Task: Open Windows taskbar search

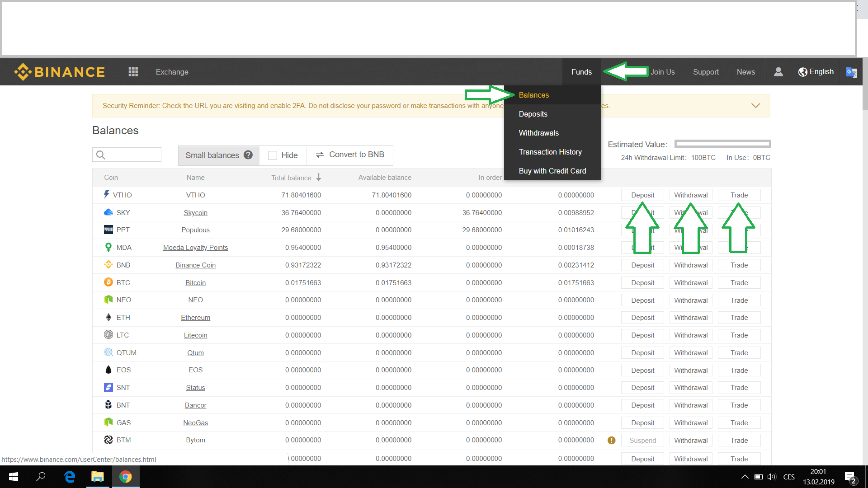Action: (x=41, y=477)
